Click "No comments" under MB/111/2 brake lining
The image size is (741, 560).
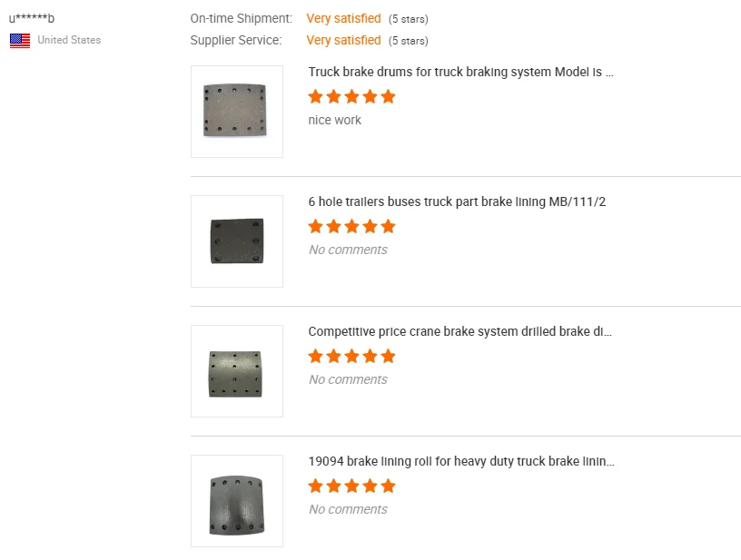(x=348, y=250)
